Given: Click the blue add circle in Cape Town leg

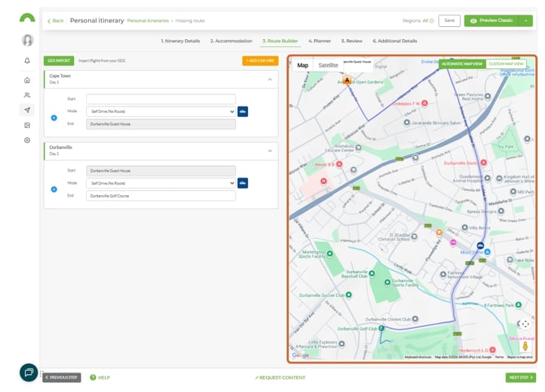Looking at the screenshot, I should point(54,118).
